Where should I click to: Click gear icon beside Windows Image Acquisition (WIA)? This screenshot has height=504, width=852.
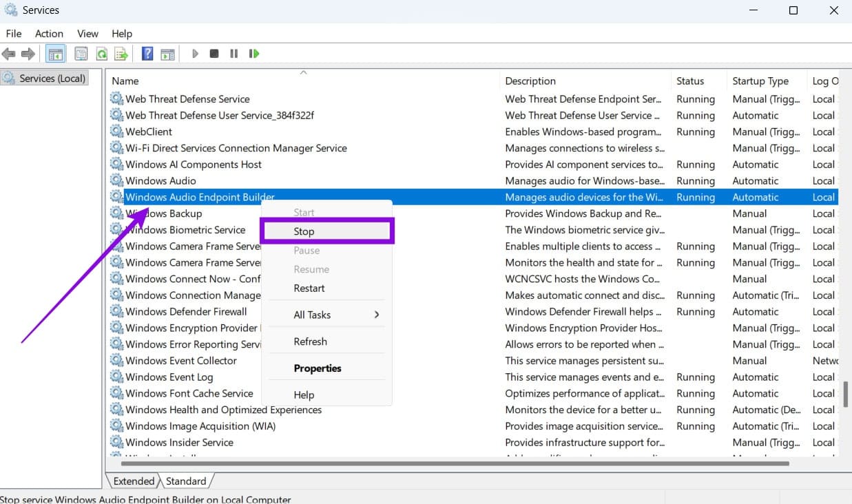click(x=116, y=426)
